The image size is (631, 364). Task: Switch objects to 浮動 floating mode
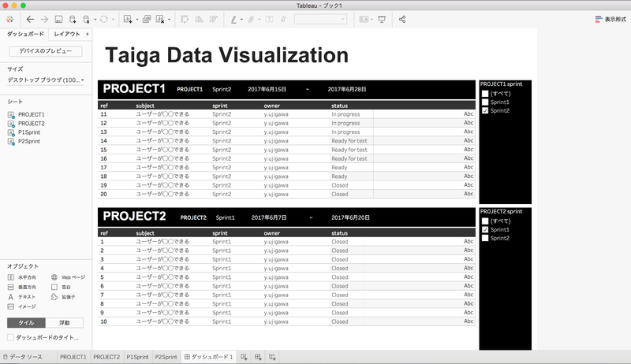click(x=65, y=322)
